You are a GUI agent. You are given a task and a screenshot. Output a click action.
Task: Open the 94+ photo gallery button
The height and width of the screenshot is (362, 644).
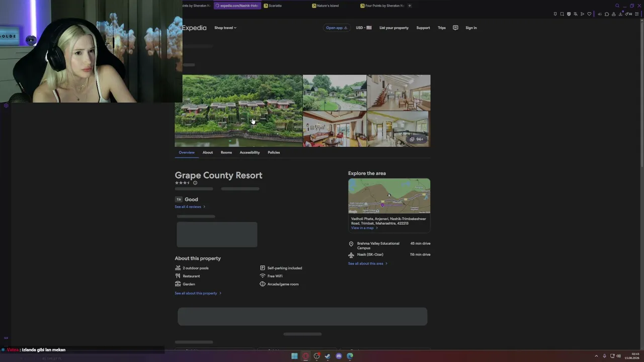pyautogui.click(x=417, y=139)
